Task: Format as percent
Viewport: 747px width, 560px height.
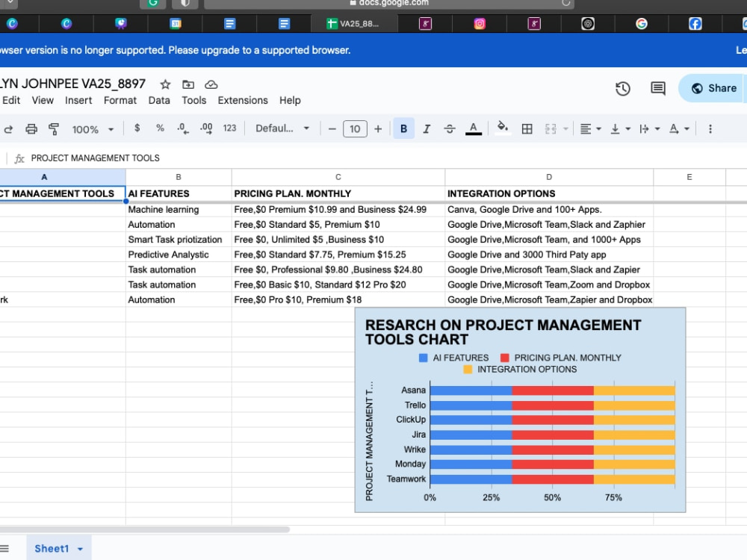Action: coord(160,128)
